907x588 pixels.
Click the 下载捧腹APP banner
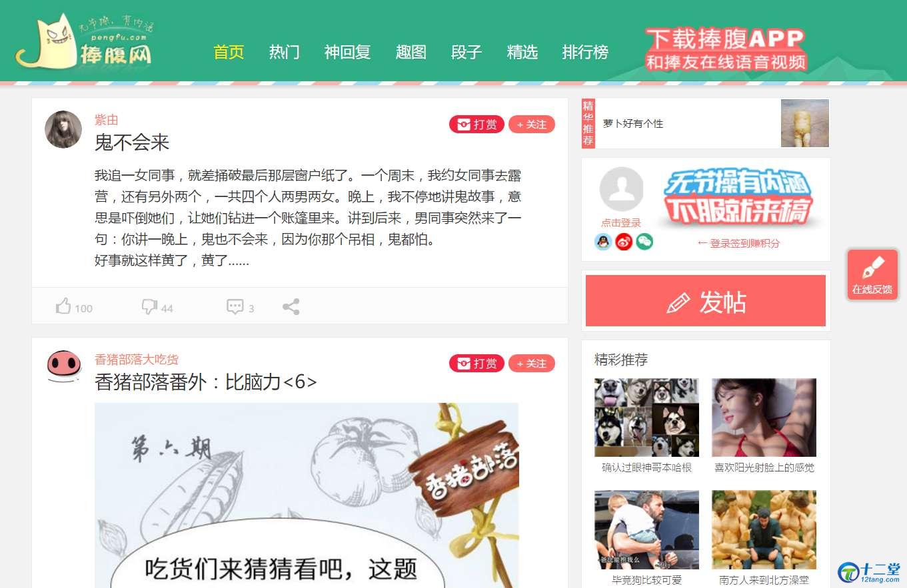click(726, 48)
